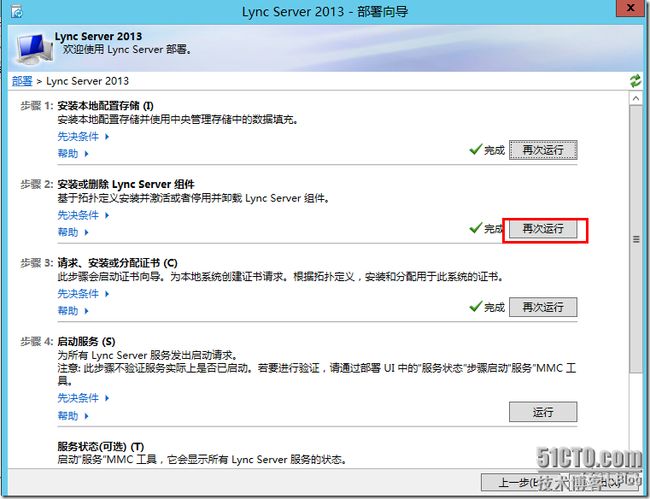Expand 帮助 under step 2
This screenshot has width=650, height=499.
(x=73, y=232)
